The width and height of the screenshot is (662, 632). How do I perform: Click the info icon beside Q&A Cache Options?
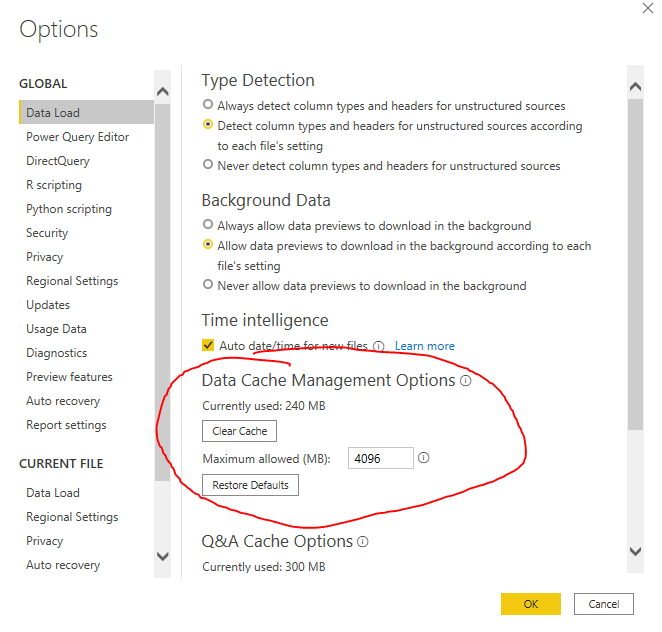pos(363,542)
